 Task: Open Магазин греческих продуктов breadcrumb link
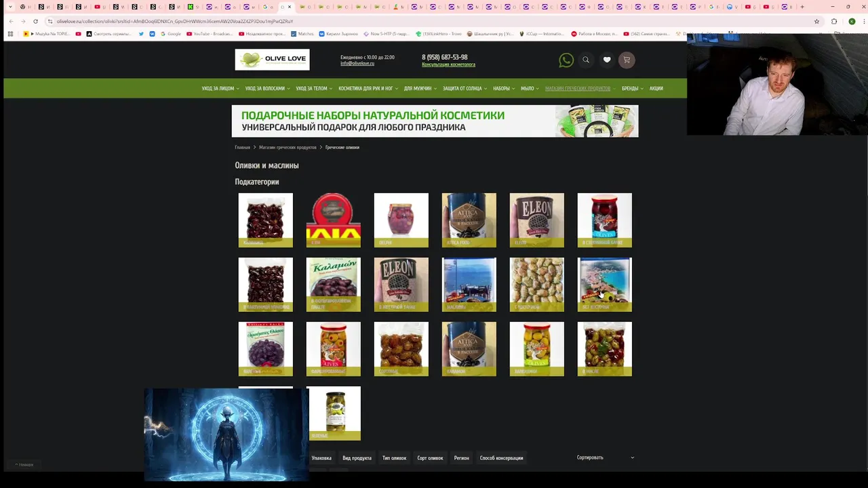click(288, 147)
